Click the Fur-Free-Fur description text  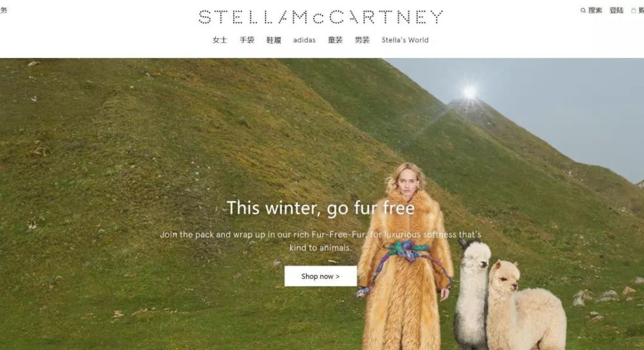(320, 241)
